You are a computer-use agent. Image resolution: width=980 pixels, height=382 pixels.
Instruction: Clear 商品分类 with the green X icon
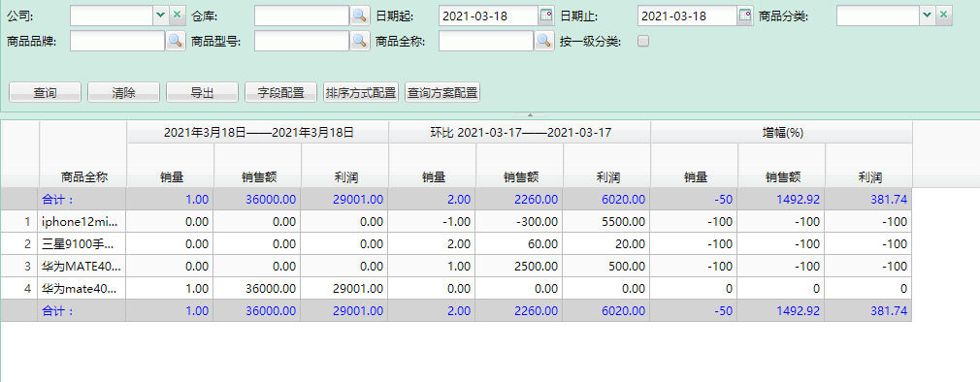[x=944, y=16]
